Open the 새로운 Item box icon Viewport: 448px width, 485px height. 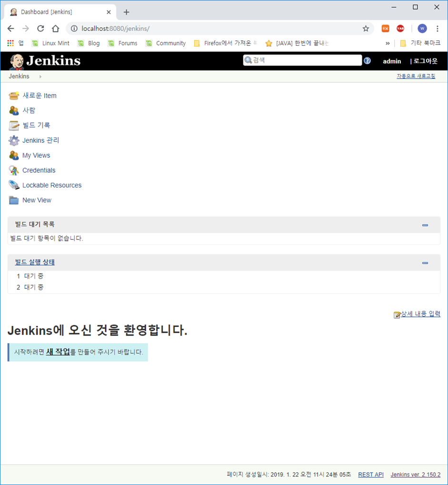[x=14, y=96]
